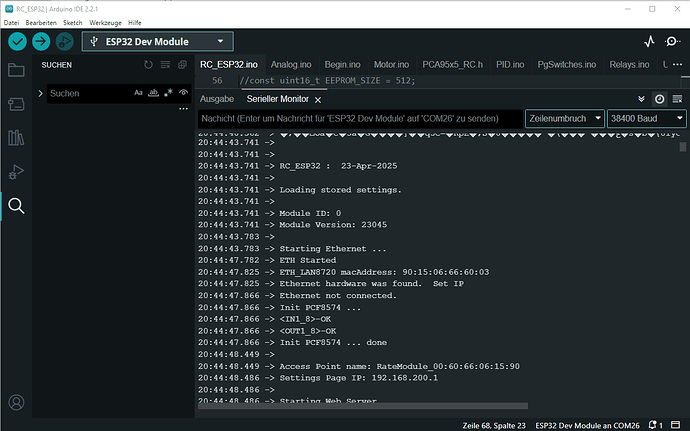Switch to the Ausgabe output tab

217,99
